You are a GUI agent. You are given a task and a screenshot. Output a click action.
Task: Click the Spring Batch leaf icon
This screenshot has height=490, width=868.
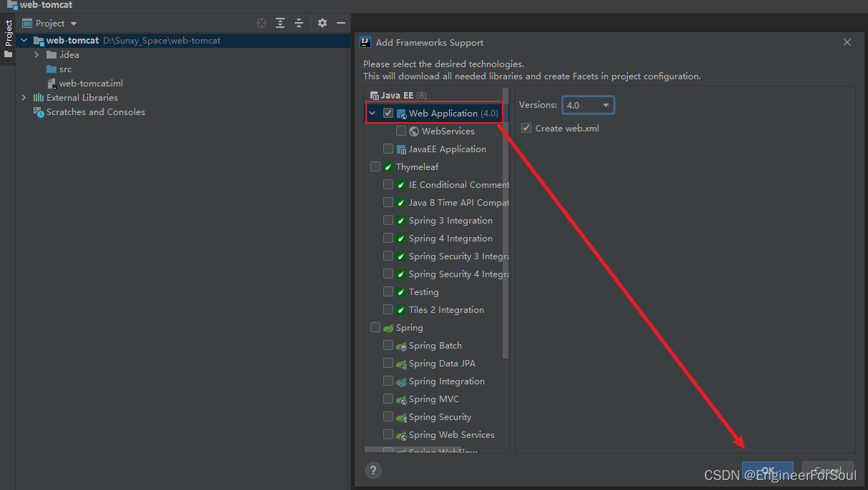click(401, 346)
